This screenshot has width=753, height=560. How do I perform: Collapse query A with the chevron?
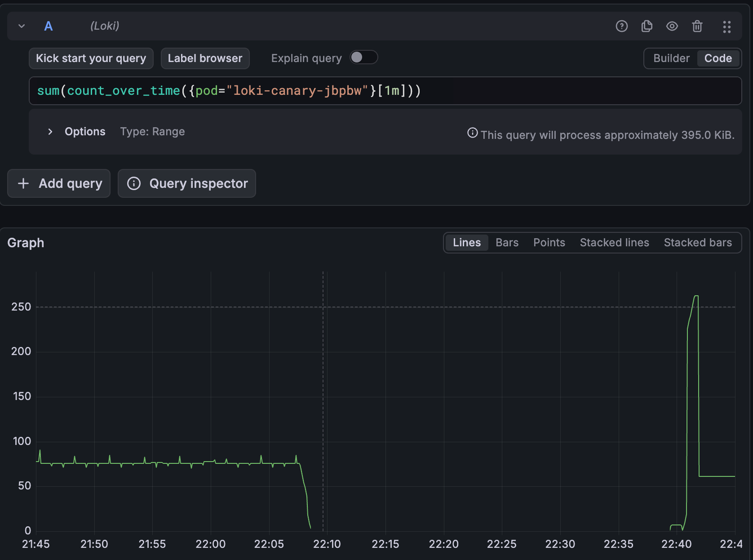[x=22, y=26]
